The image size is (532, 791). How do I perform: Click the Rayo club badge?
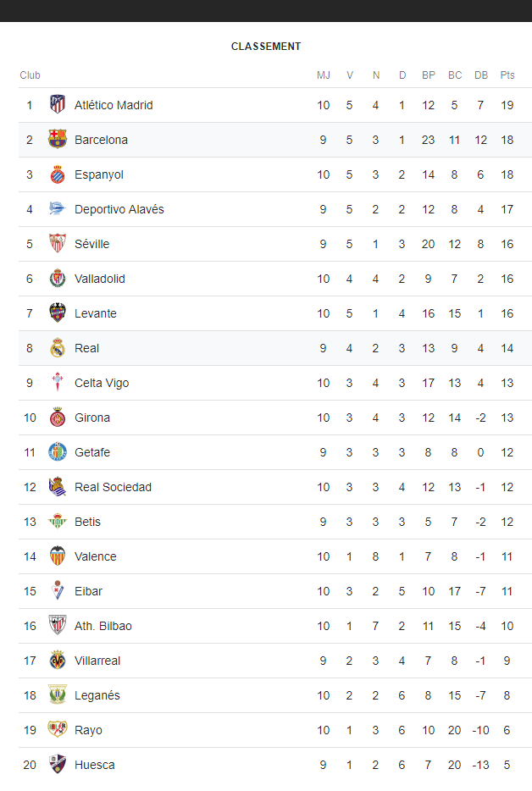tap(58, 729)
